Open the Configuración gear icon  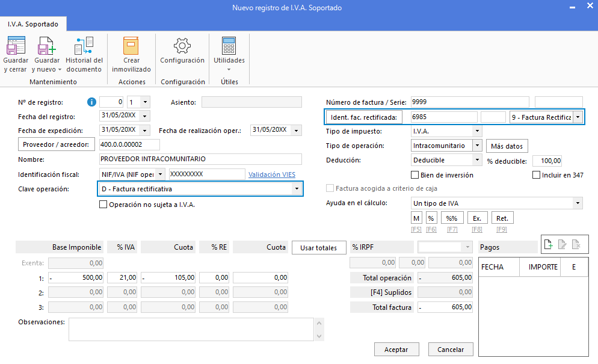pyautogui.click(x=182, y=46)
